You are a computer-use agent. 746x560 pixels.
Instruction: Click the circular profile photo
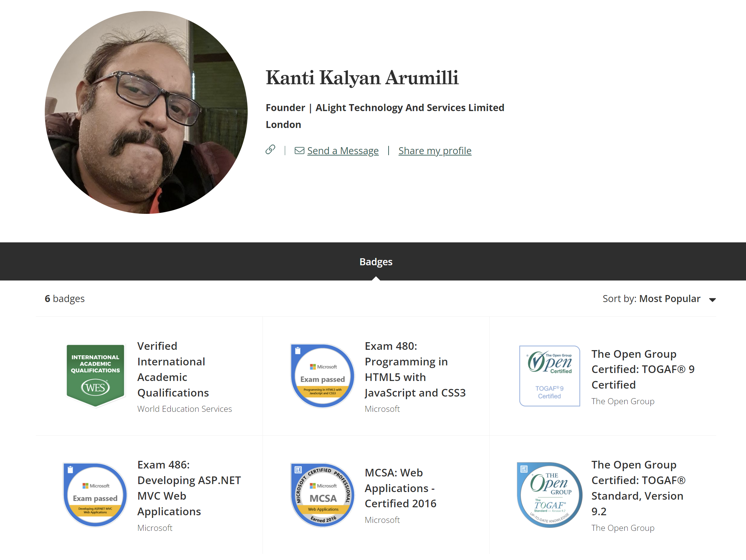(146, 112)
